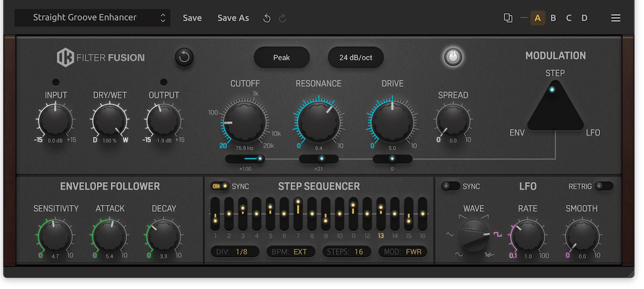Open the MOD FWR selector
This screenshot has height=289, width=644.
[x=402, y=252]
